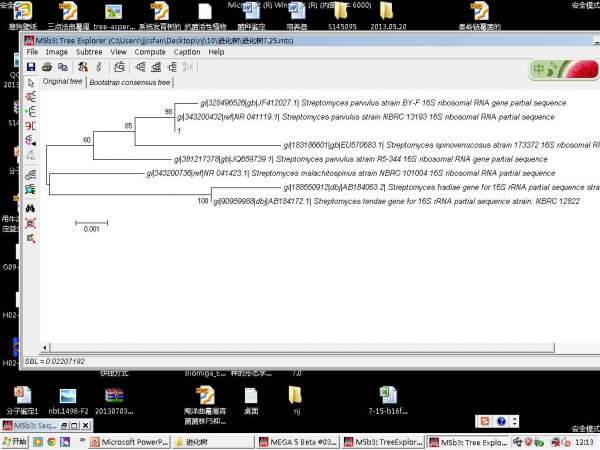The width and height of the screenshot is (600, 450).
Task: Open the Subtree menu
Action: 89,52
